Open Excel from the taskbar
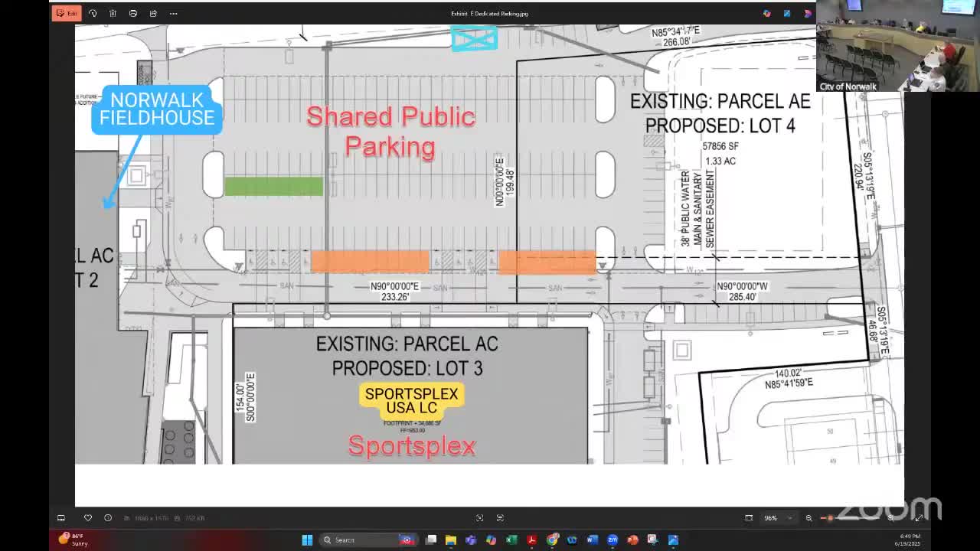 tap(511, 540)
